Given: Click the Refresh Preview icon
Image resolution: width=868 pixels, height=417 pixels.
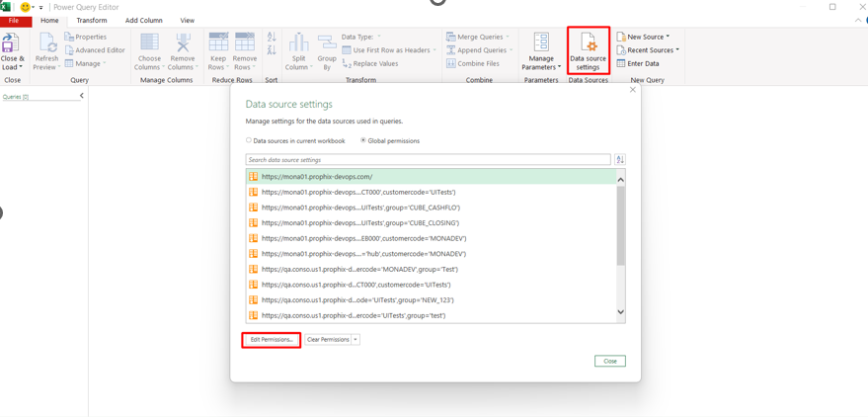Looking at the screenshot, I should pyautogui.click(x=46, y=42).
